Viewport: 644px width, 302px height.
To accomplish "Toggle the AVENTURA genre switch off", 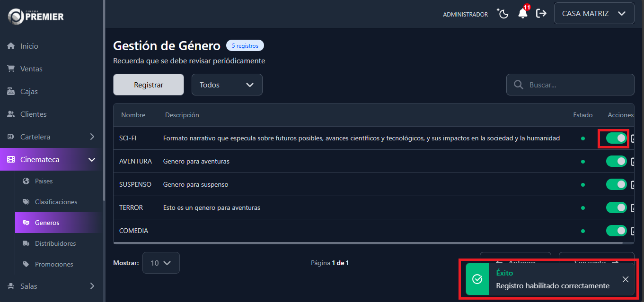I will pyautogui.click(x=616, y=161).
